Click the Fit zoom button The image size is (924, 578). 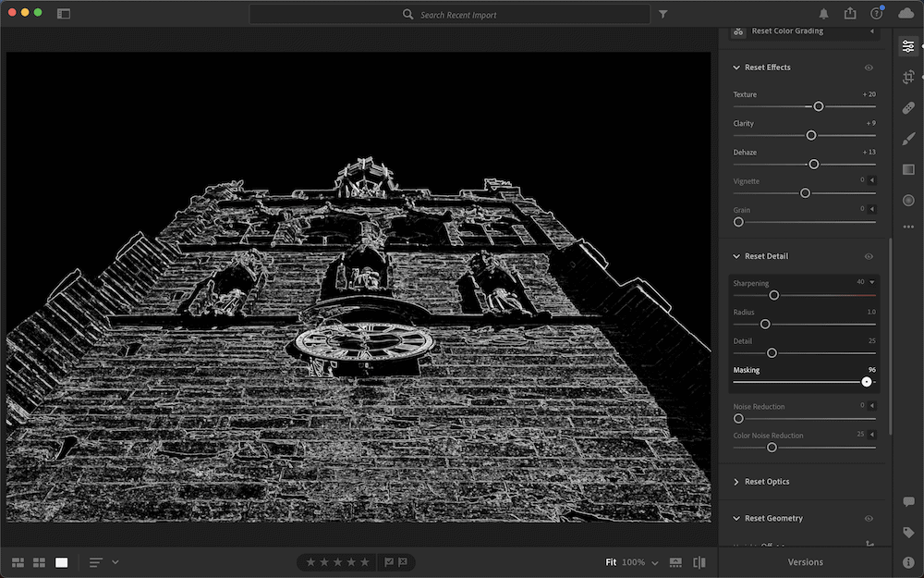pyautogui.click(x=611, y=562)
